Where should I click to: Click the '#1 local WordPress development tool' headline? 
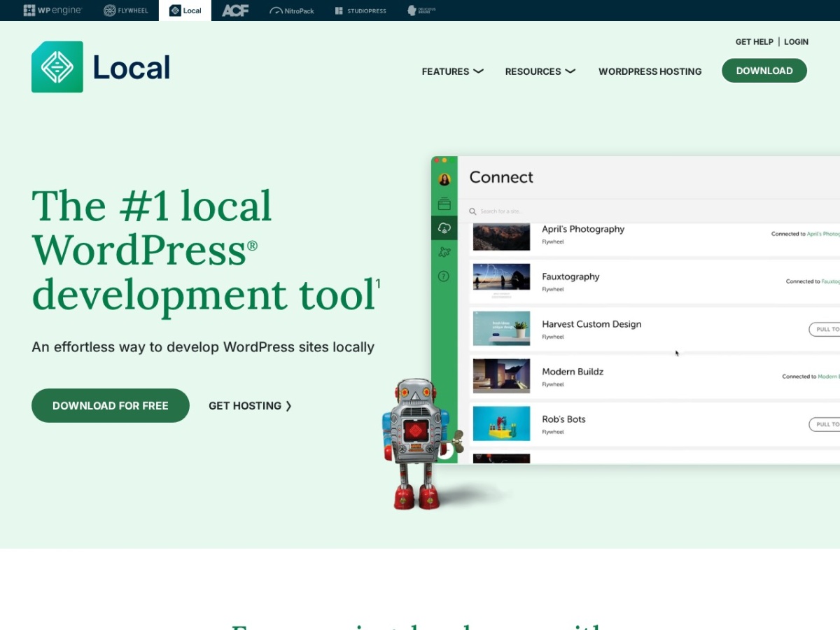pyautogui.click(x=206, y=250)
